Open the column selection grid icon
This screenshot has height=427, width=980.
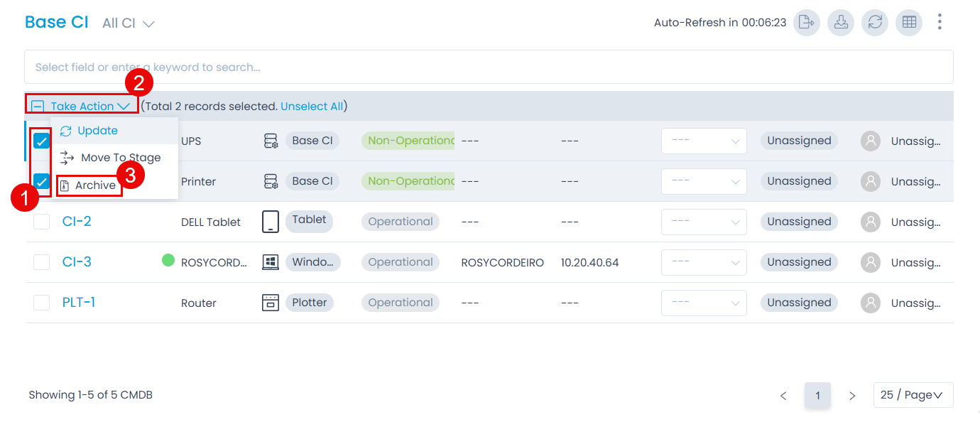909,23
